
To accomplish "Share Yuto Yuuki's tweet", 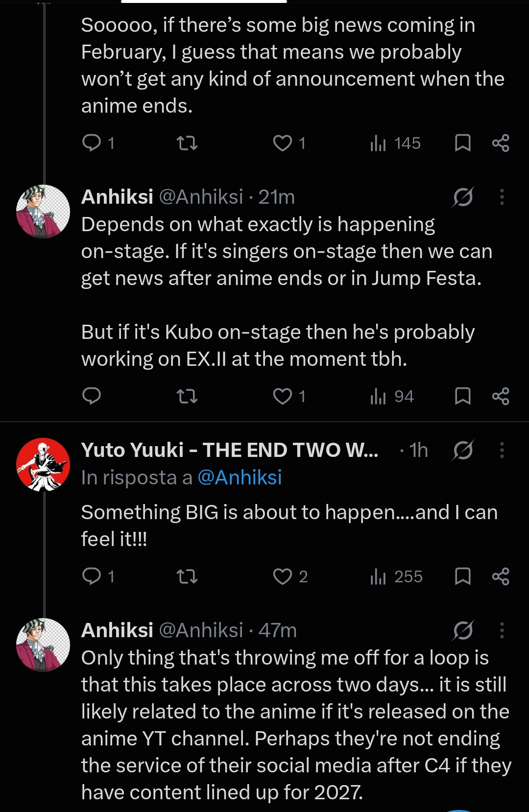I will click(501, 576).
